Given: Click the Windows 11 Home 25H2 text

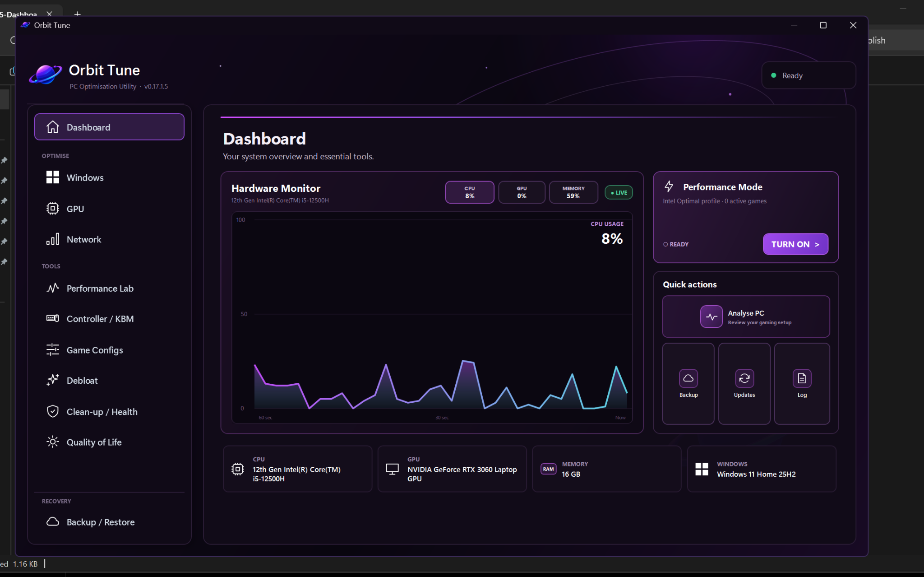Looking at the screenshot, I should point(756,474).
